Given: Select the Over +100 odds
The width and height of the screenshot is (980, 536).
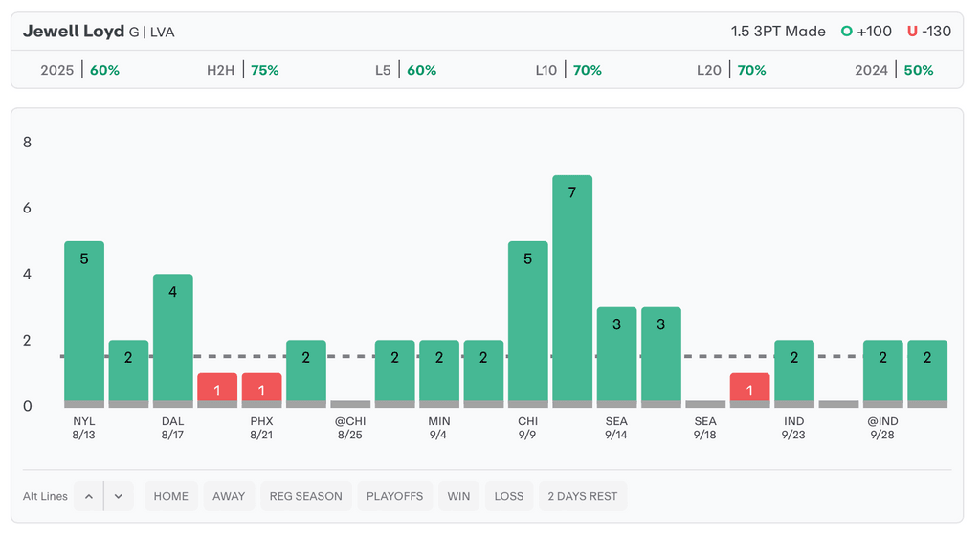Looking at the screenshot, I should (866, 32).
